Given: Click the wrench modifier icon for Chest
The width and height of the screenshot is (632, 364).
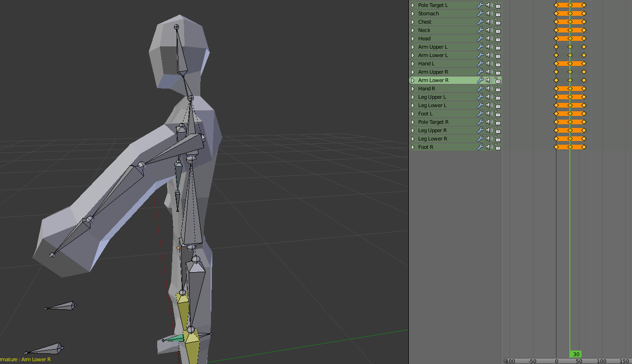Looking at the screenshot, I should [480, 22].
